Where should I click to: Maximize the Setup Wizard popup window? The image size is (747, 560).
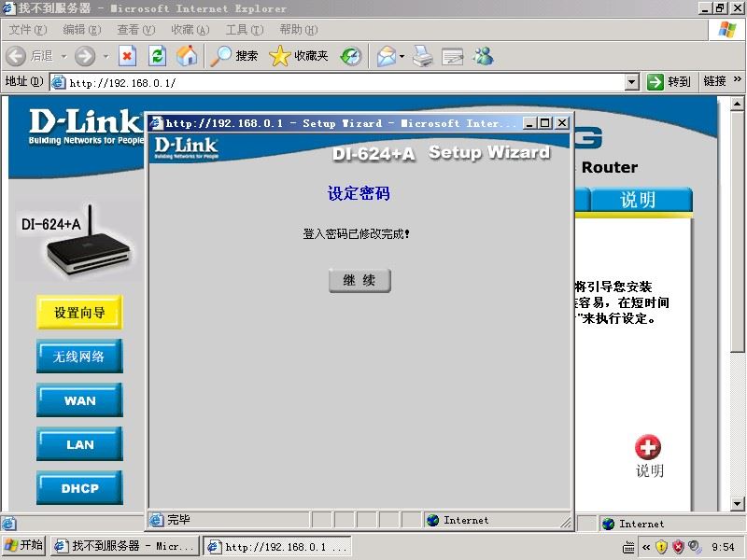click(545, 123)
